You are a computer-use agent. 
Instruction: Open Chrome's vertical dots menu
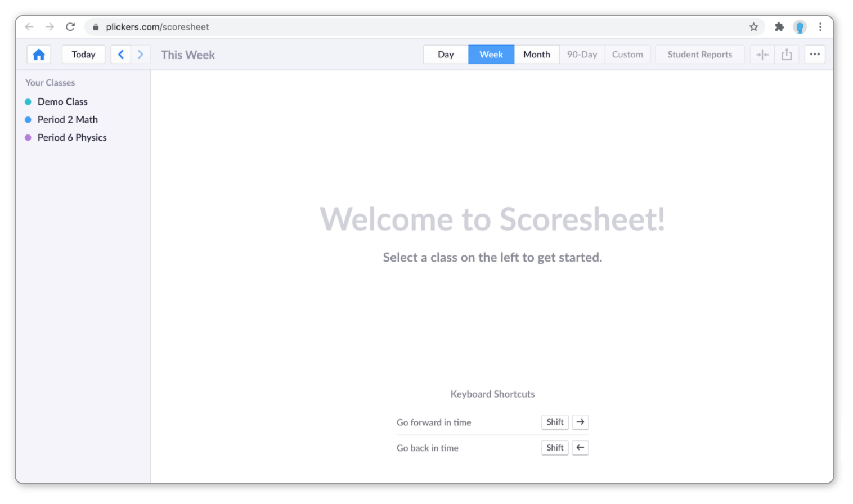coord(820,26)
